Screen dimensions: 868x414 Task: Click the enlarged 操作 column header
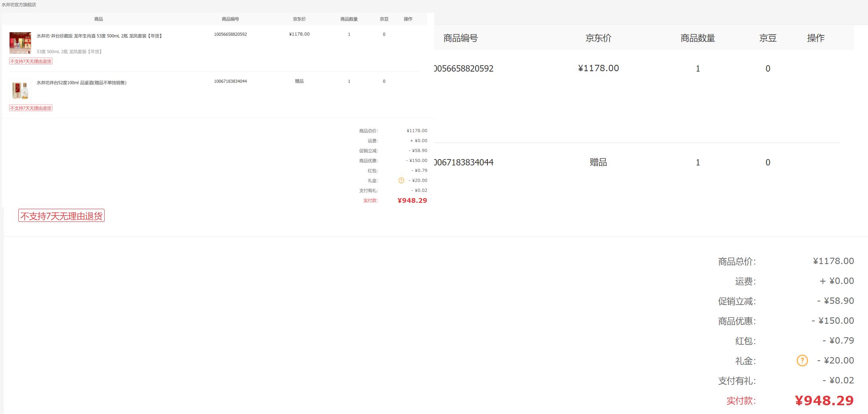(816, 38)
